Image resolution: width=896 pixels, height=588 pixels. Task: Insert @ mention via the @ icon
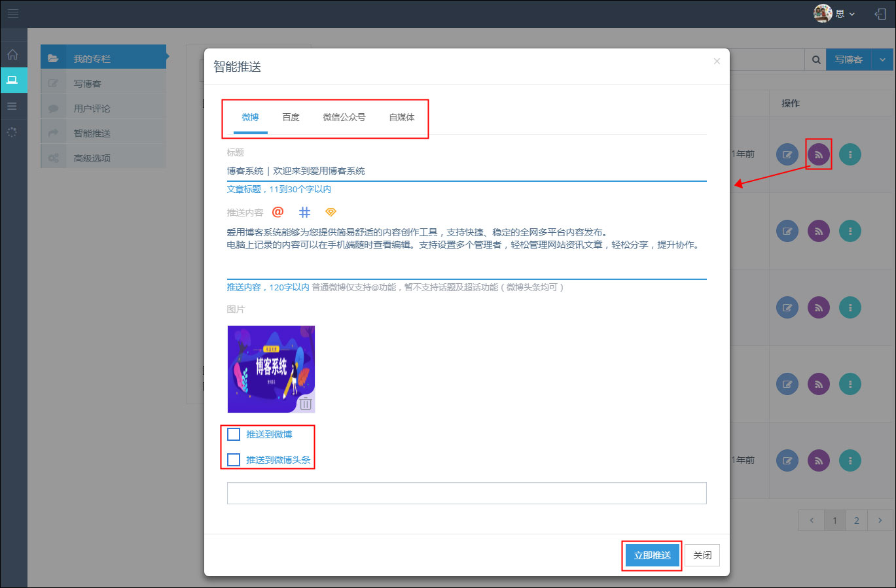tap(278, 212)
